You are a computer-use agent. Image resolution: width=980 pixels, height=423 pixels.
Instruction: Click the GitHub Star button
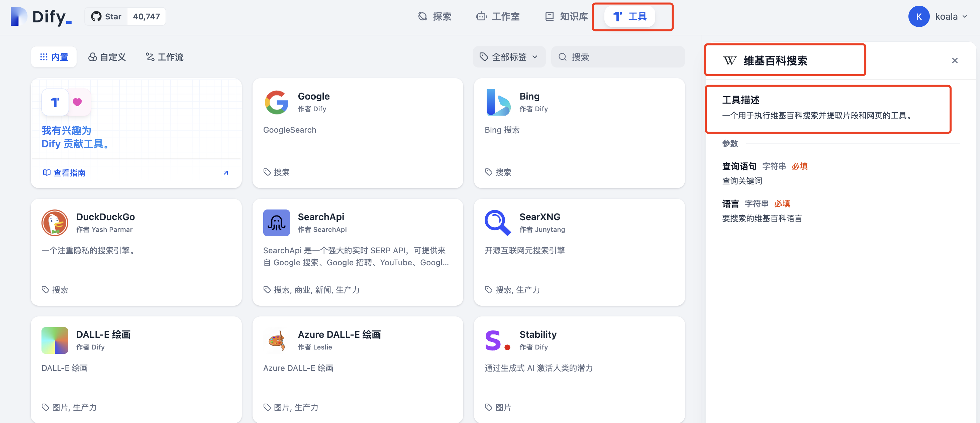(106, 17)
